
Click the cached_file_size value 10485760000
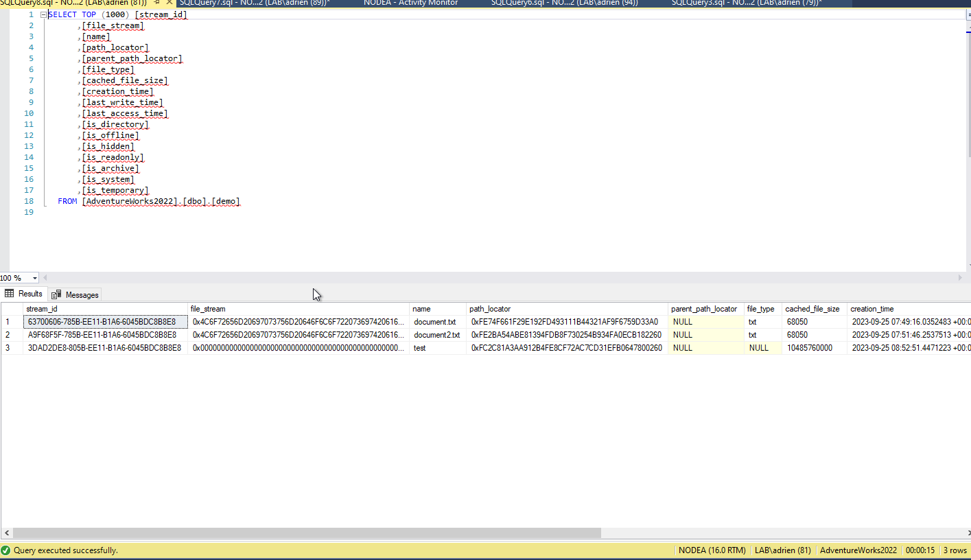click(809, 348)
